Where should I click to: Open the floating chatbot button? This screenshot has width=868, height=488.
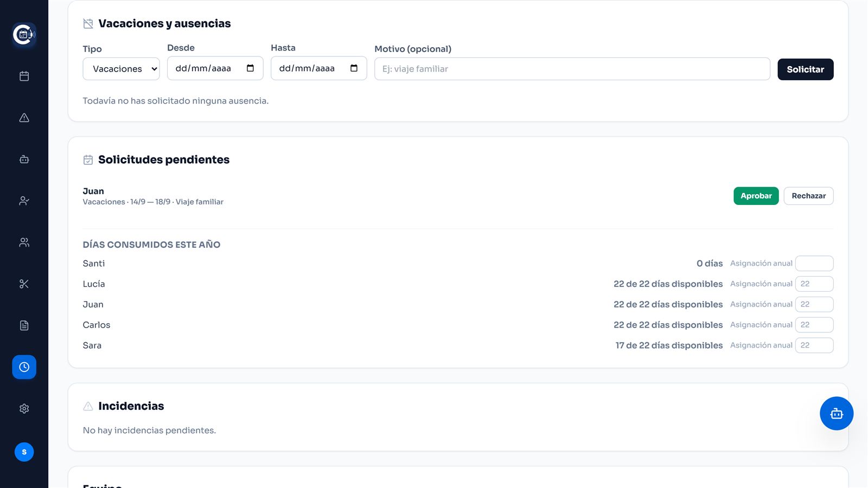[836, 414]
